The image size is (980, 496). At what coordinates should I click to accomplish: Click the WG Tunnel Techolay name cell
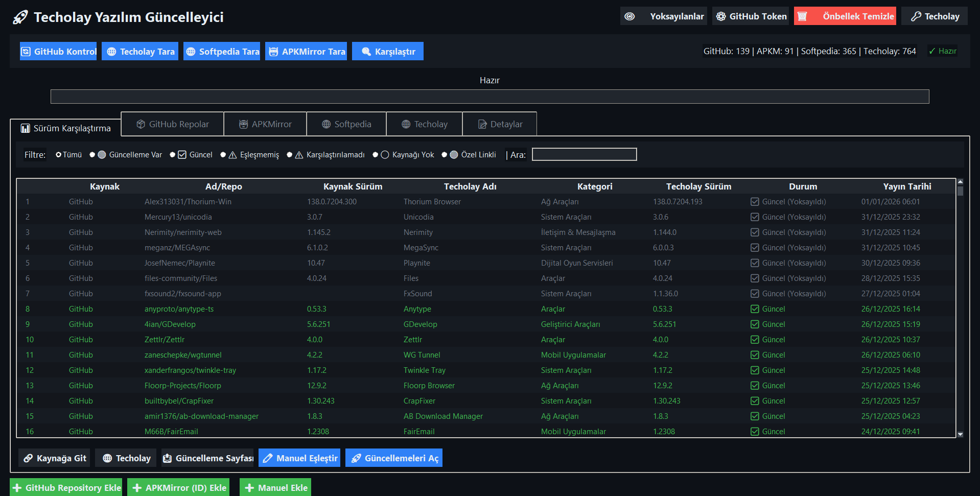pyautogui.click(x=422, y=355)
